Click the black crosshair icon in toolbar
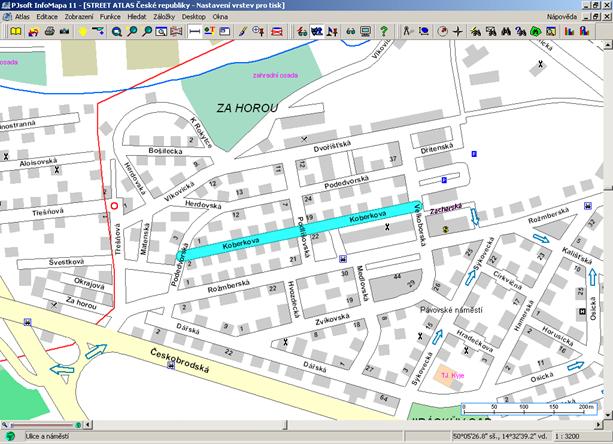Image resolution: width=613 pixels, height=444 pixels. [457, 32]
